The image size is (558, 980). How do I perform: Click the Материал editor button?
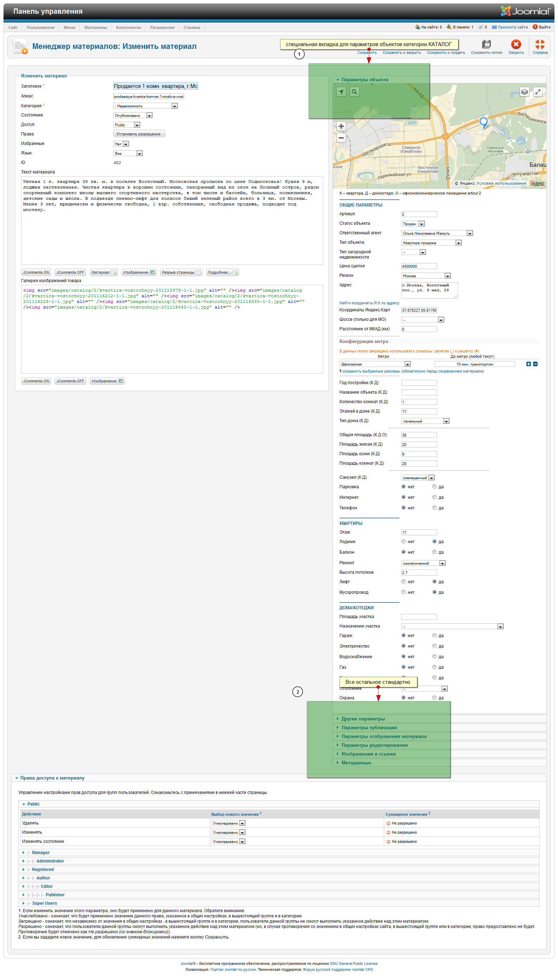[x=104, y=272]
